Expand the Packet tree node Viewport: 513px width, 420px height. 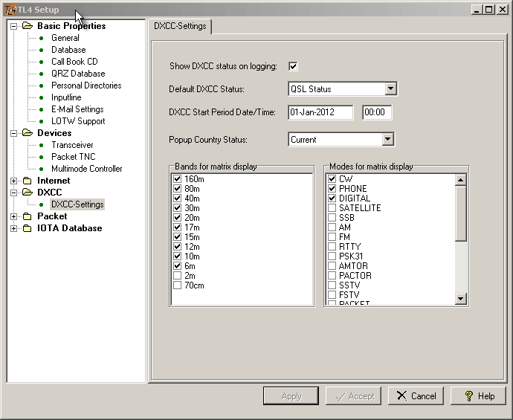click(13, 216)
